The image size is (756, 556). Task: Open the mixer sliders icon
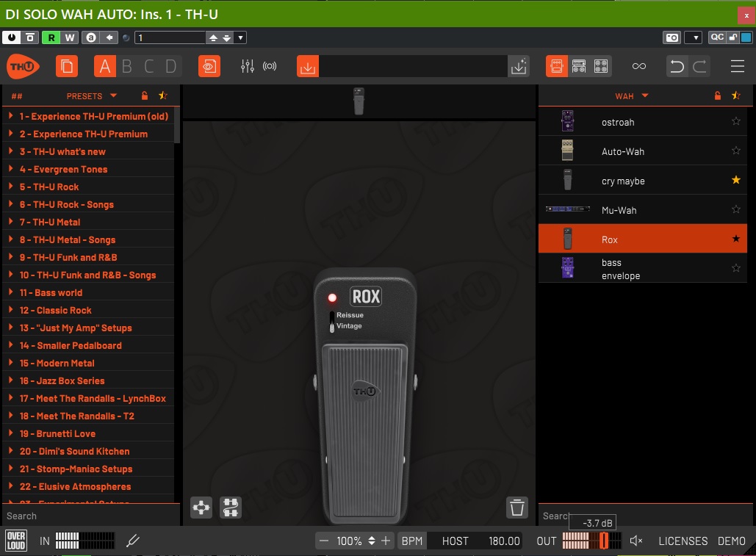[x=248, y=67]
